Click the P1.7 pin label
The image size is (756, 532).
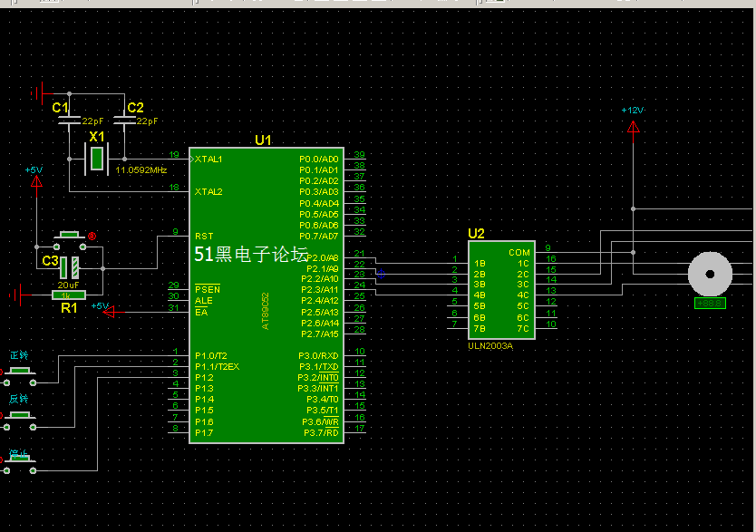[x=204, y=432]
